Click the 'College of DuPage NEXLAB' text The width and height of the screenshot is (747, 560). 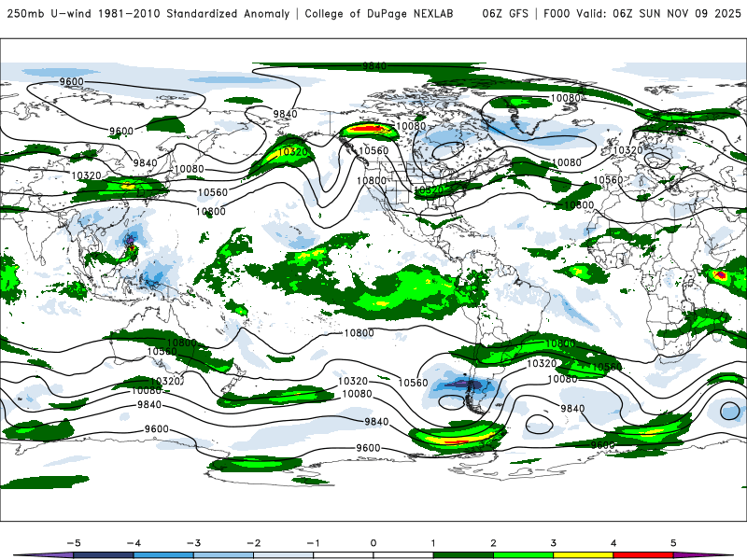379,13
